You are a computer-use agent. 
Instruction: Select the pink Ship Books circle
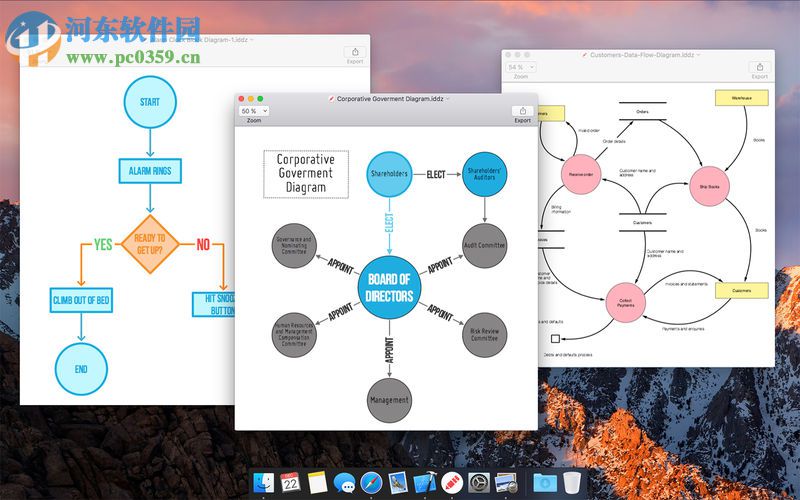click(709, 186)
